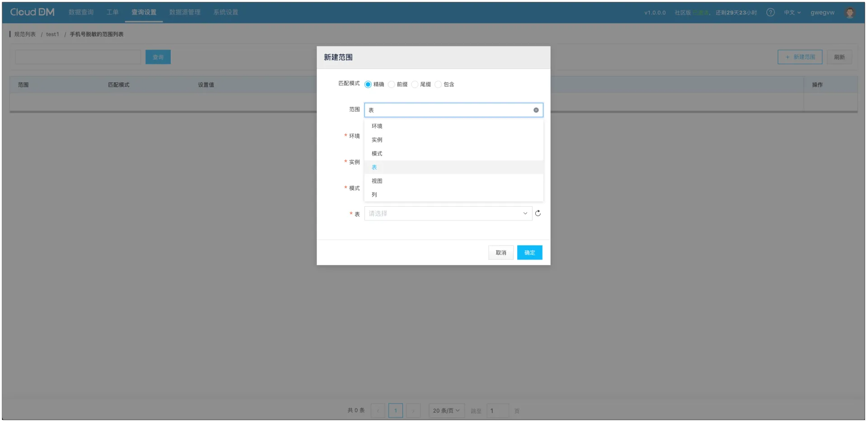868x423 pixels.
Task: Select page 1 in pagination
Action: [x=396, y=411]
